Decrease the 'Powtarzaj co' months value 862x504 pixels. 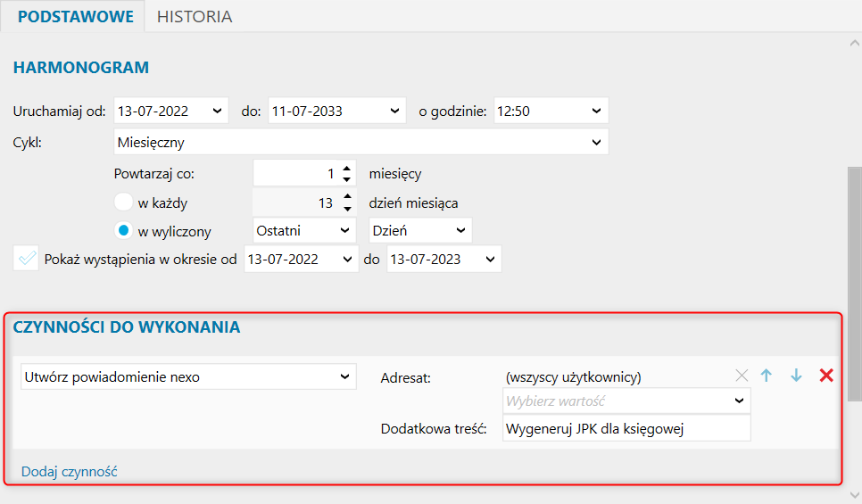[x=346, y=179]
